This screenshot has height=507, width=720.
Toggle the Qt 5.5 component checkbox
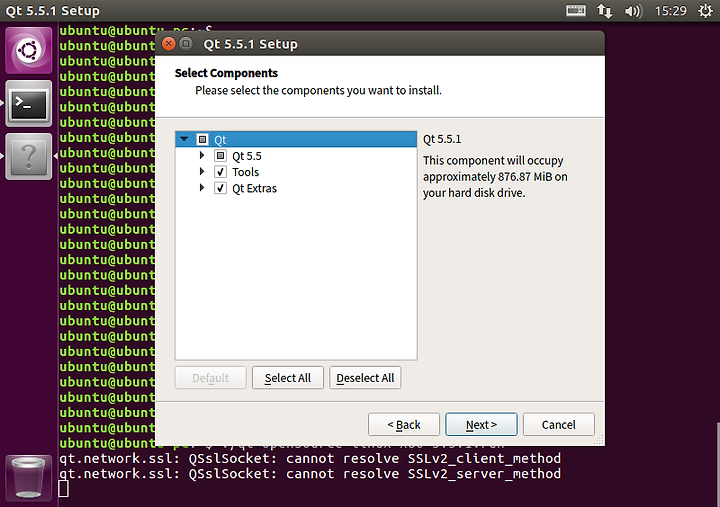220,156
